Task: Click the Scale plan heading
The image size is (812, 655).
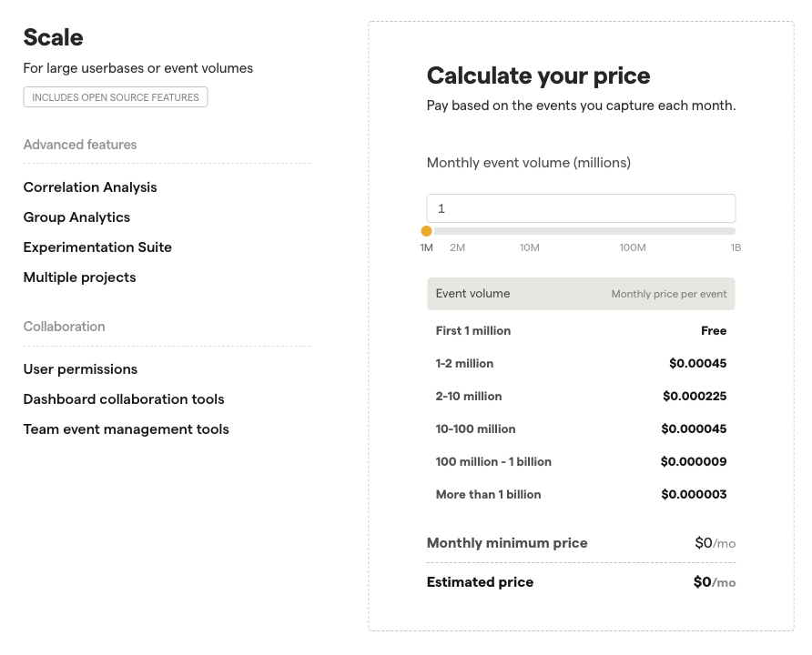Action: (x=52, y=38)
